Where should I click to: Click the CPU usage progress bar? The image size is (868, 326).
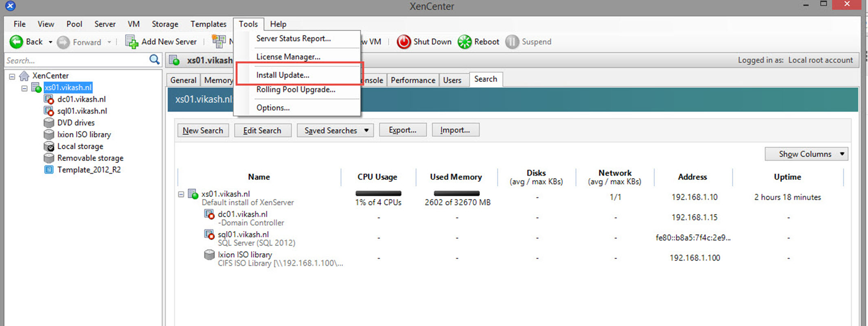click(x=378, y=193)
